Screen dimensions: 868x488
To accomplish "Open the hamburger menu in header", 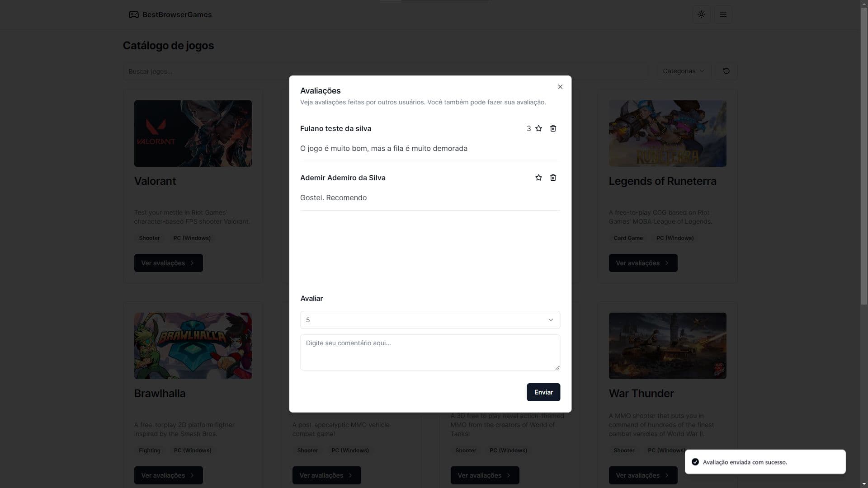I will pos(723,14).
